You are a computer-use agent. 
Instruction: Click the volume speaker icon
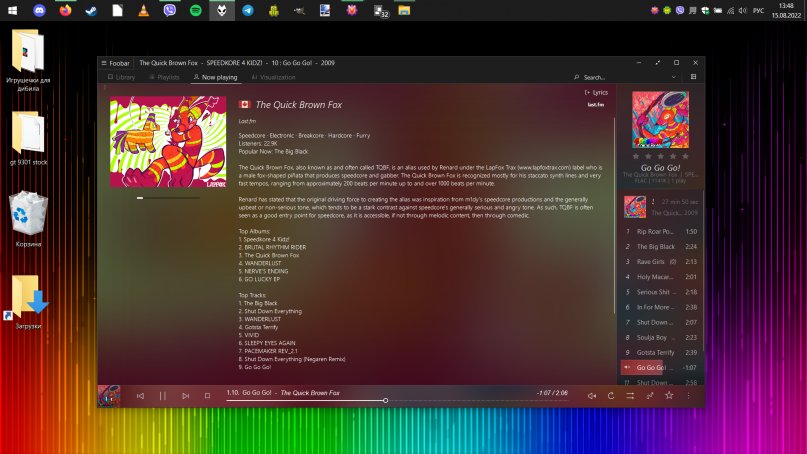(592, 396)
